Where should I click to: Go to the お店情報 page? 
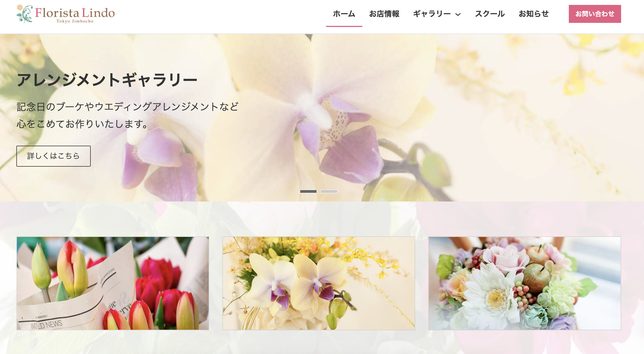[384, 14]
